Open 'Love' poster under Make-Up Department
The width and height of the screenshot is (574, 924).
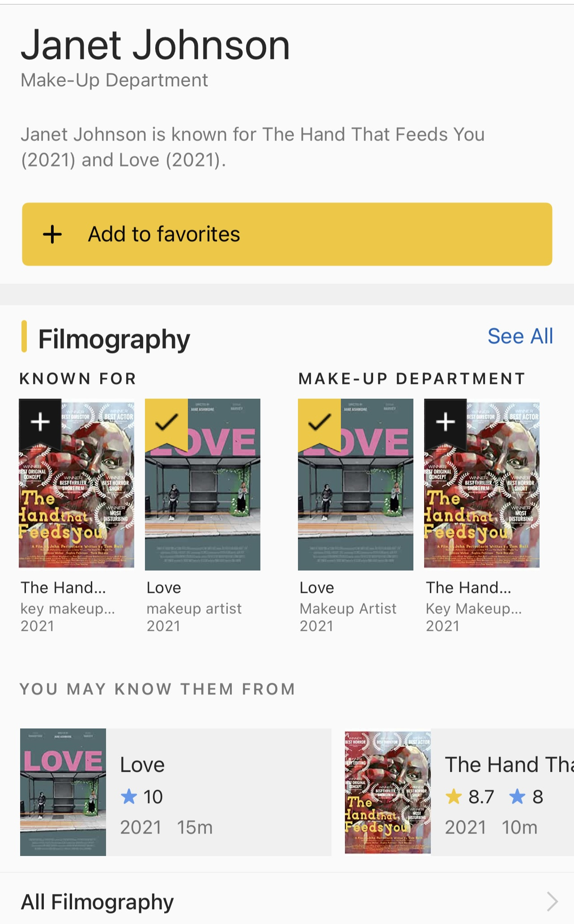(x=356, y=501)
